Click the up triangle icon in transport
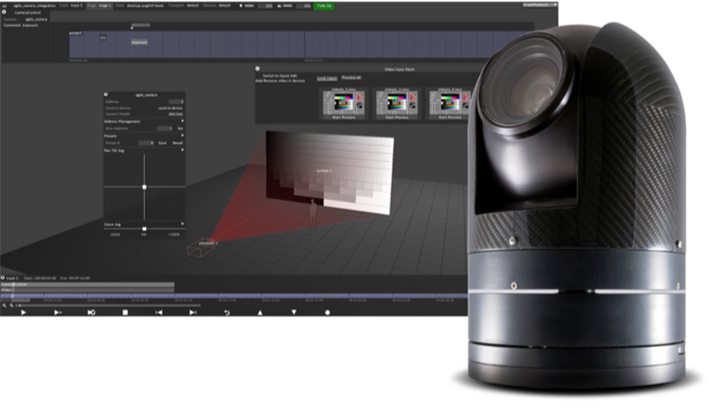The height and width of the screenshot is (417, 725). [260, 313]
